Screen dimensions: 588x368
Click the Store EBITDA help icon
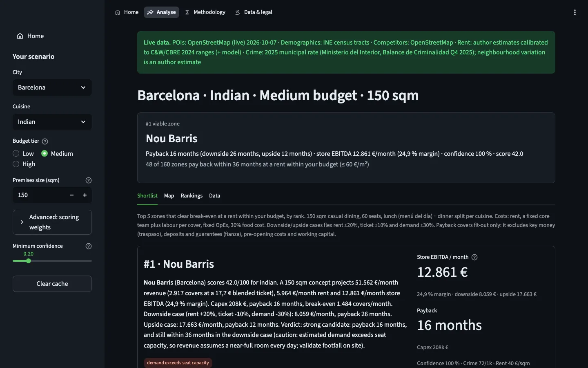[x=474, y=257]
